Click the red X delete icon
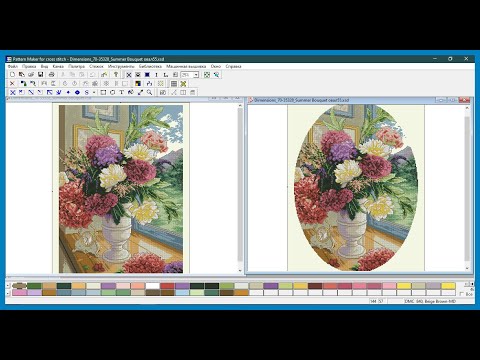Image resolution: width=480 pixels, height=360 pixels. (x=12, y=83)
